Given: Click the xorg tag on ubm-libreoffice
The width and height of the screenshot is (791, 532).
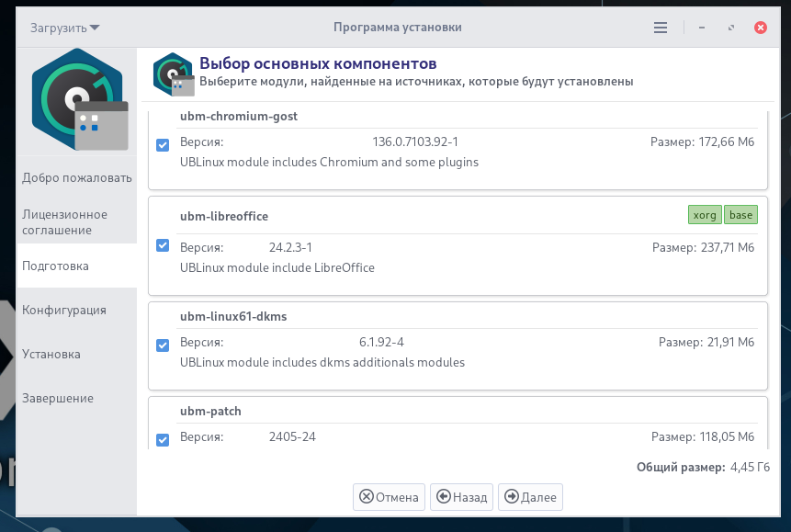Looking at the screenshot, I should tap(705, 214).
